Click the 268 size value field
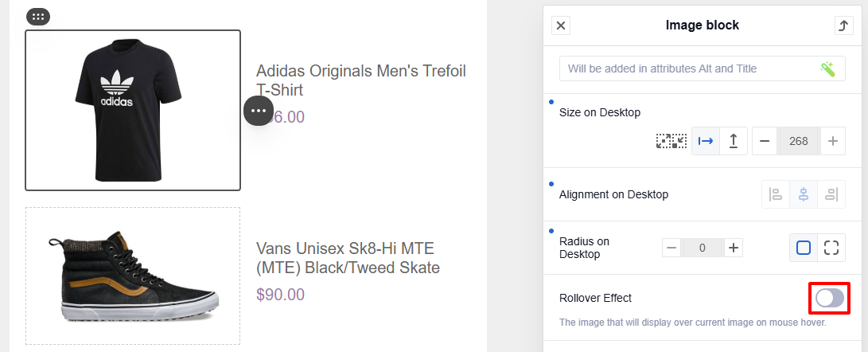Image resolution: width=868 pixels, height=352 pixels. click(799, 141)
